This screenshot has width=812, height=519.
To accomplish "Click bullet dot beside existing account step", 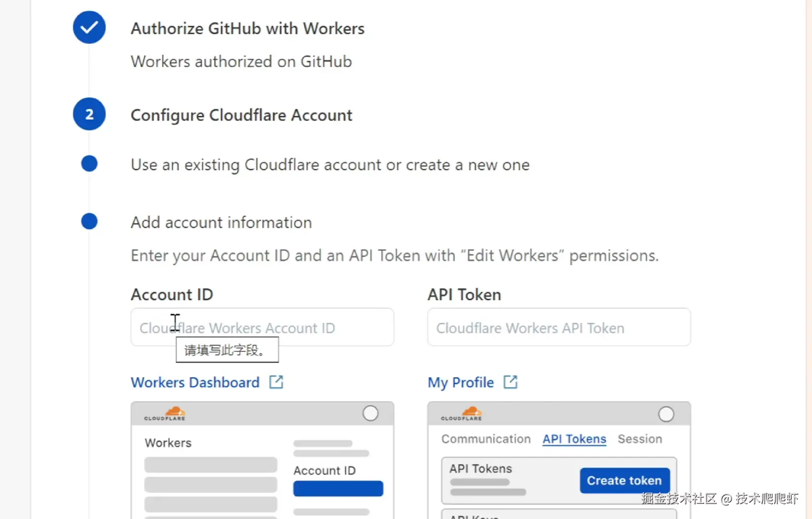I will pyautogui.click(x=89, y=164).
